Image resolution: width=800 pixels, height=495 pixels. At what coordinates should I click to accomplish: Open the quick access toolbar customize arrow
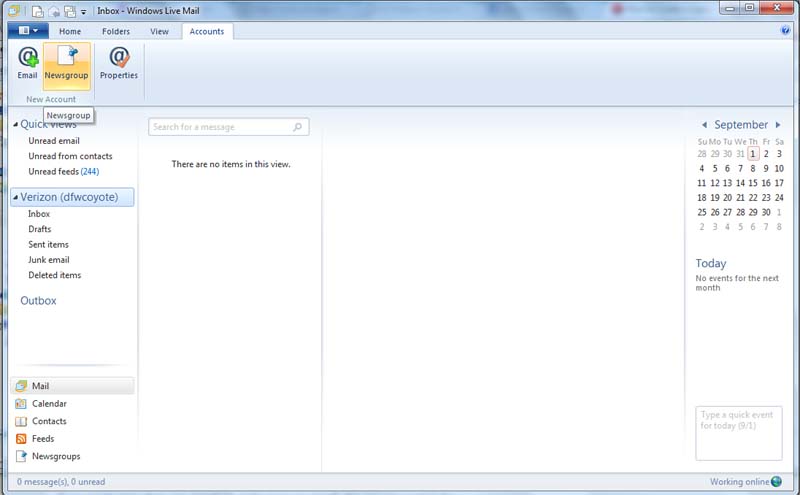click(x=84, y=12)
